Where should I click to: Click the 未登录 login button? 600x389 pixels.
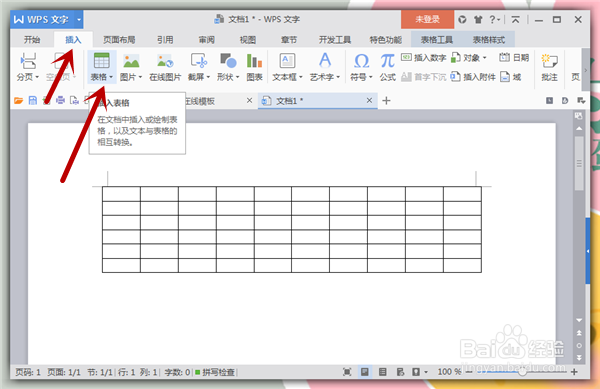[x=427, y=20]
